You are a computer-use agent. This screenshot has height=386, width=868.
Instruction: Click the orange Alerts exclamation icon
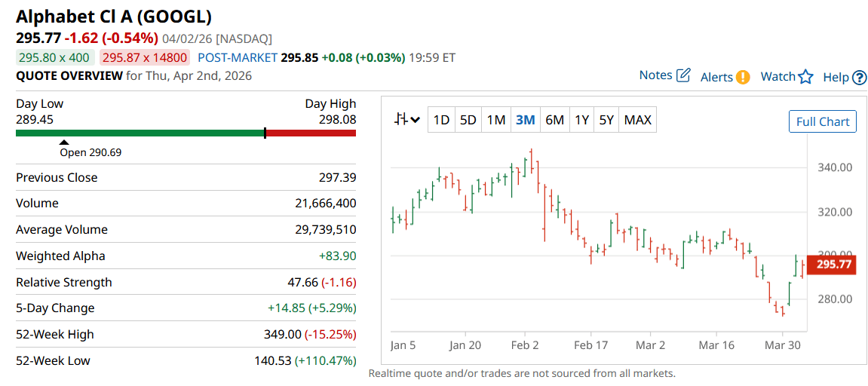click(x=744, y=78)
